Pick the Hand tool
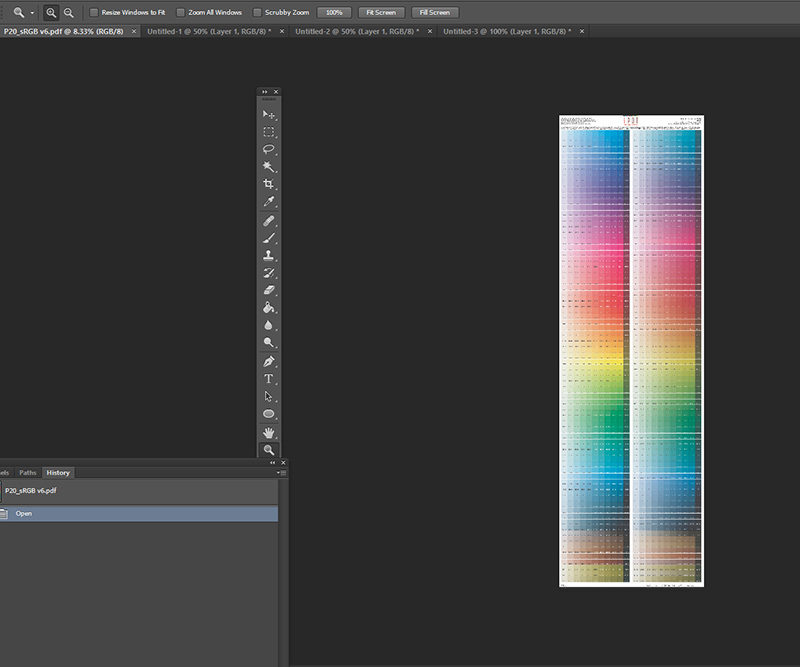The height and width of the screenshot is (667, 800). coord(269,432)
